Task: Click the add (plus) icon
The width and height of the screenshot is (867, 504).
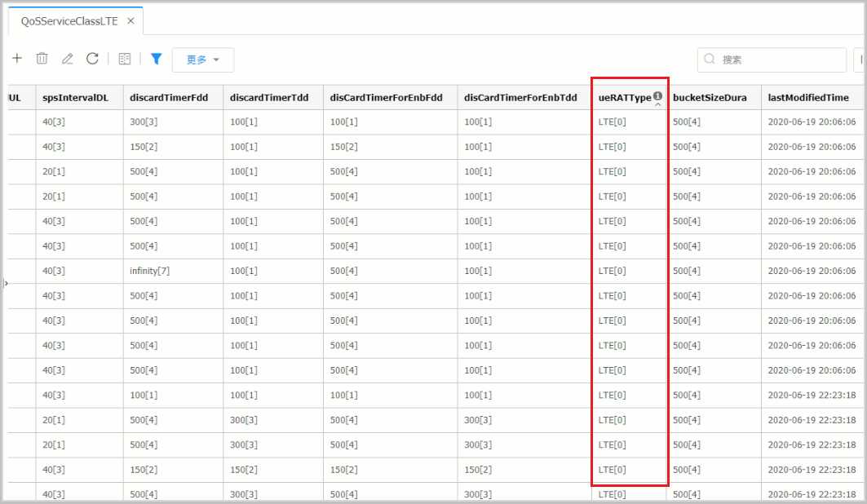Action: (17, 59)
